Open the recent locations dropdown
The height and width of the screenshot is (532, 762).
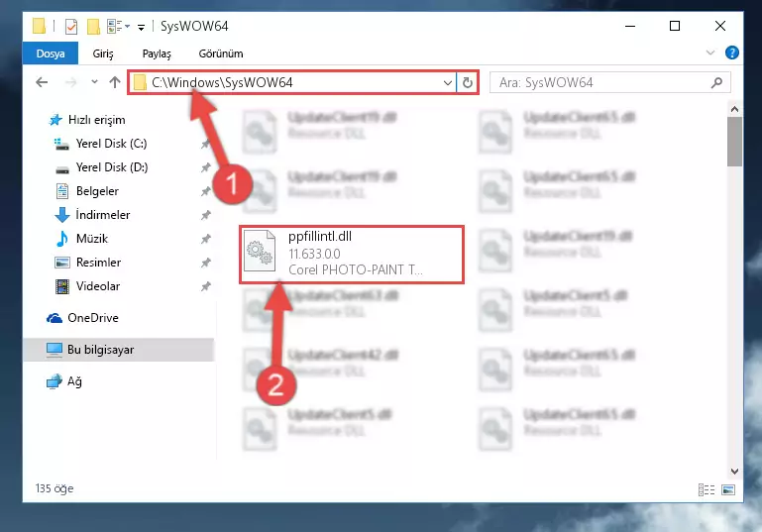click(x=94, y=82)
